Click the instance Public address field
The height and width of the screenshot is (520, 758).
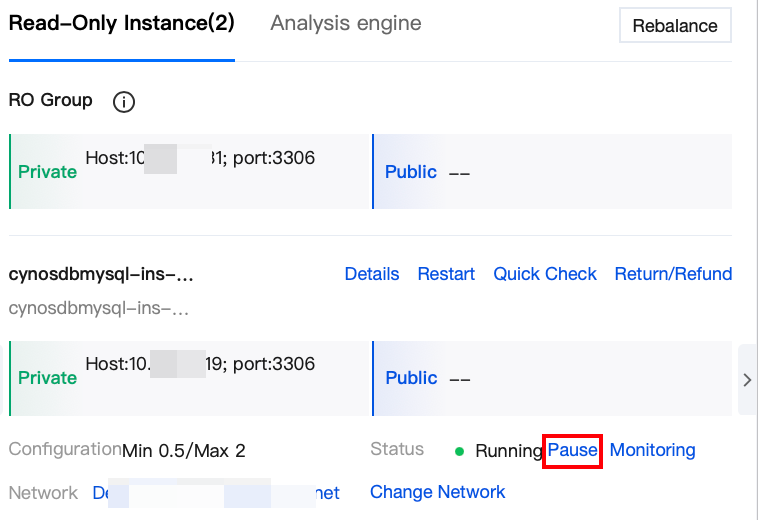click(459, 378)
